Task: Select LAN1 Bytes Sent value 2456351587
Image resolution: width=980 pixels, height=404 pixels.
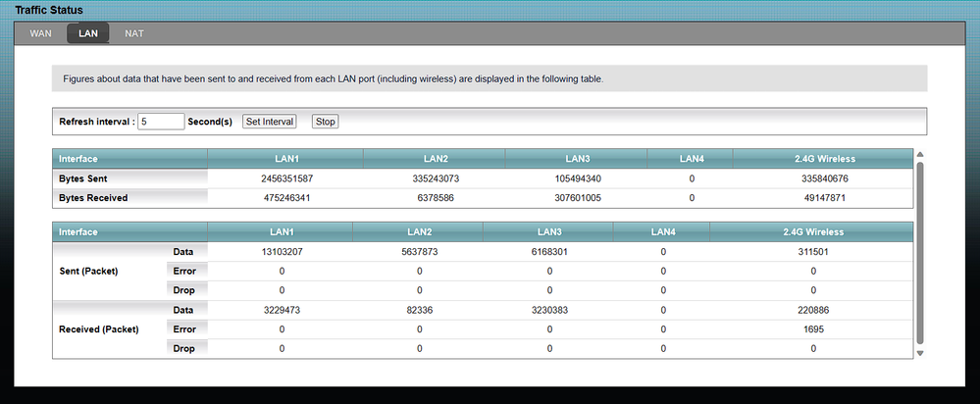Action: pyautogui.click(x=285, y=178)
